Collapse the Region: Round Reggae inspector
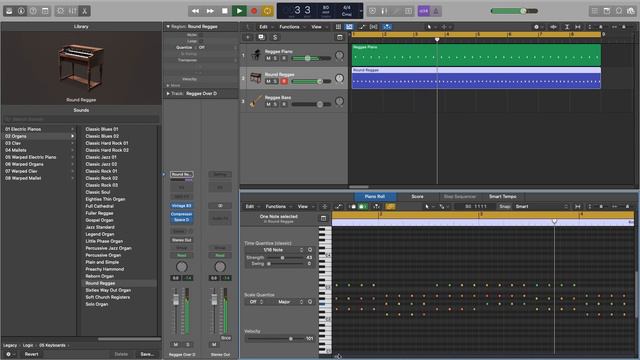 167,27
